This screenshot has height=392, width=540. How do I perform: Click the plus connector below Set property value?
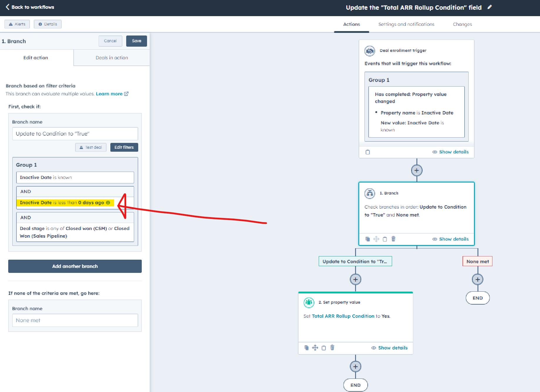(x=355, y=366)
